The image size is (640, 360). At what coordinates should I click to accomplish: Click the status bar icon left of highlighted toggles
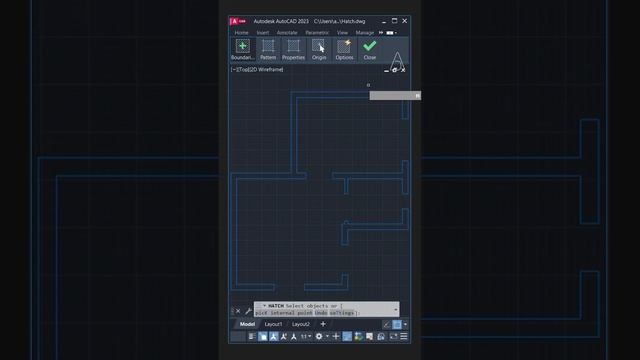tap(251, 336)
